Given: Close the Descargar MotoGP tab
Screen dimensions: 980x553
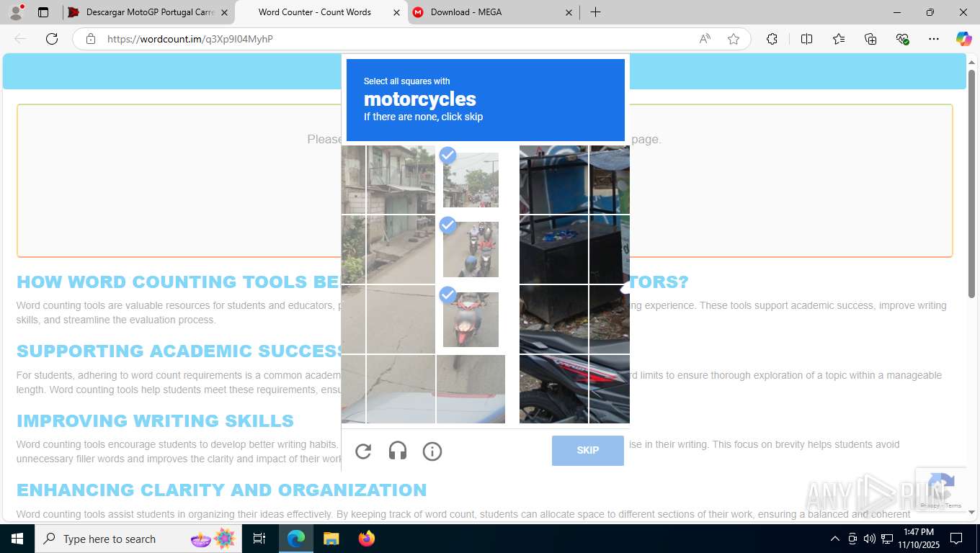Looking at the screenshot, I should pos(224,12).
